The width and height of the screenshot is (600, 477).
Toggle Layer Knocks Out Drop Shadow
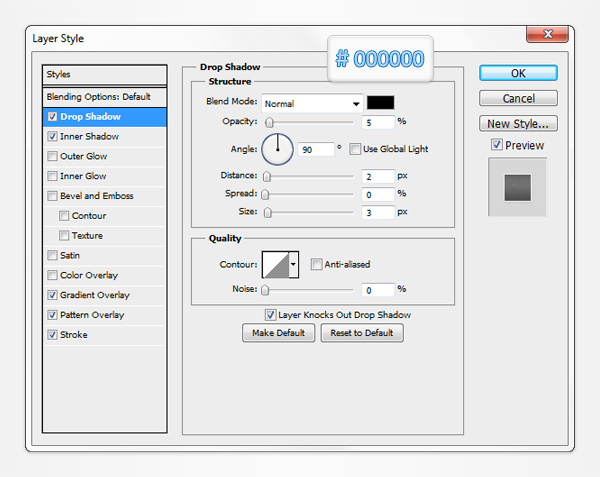[270, 314]
